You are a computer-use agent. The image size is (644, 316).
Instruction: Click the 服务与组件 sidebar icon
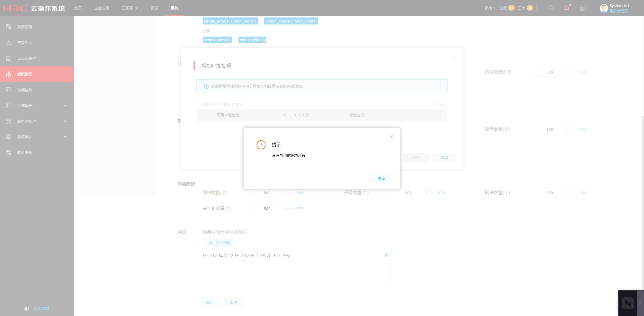9,121
